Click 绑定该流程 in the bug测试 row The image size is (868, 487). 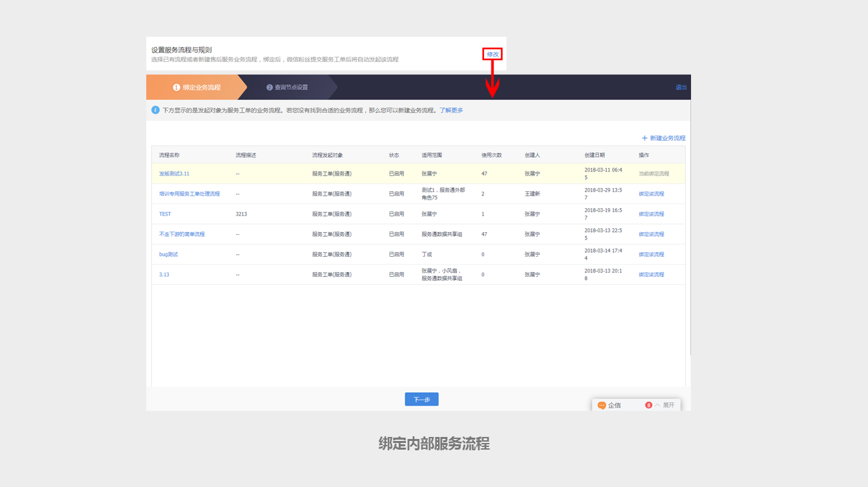pyautogui.click(x=652, y=254)
